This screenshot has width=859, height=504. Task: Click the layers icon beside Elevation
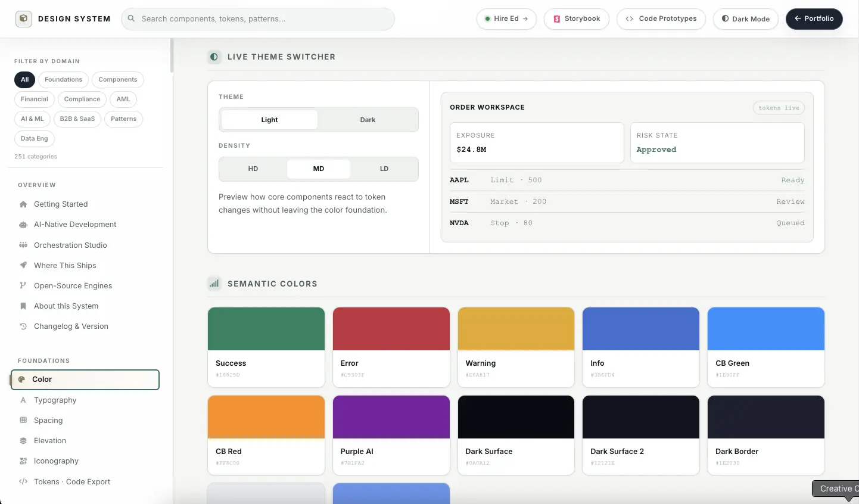pyautogui.click(x=23, y=441)
